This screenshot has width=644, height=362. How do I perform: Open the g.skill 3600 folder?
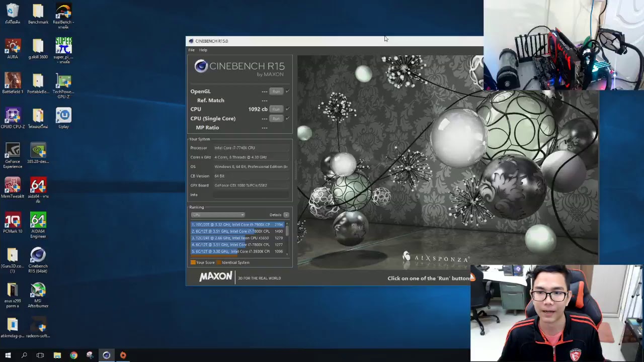coord(38,49)
